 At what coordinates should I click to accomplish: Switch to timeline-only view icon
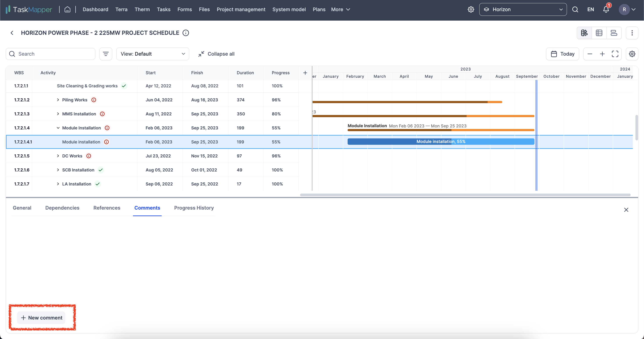click(614, 33)
